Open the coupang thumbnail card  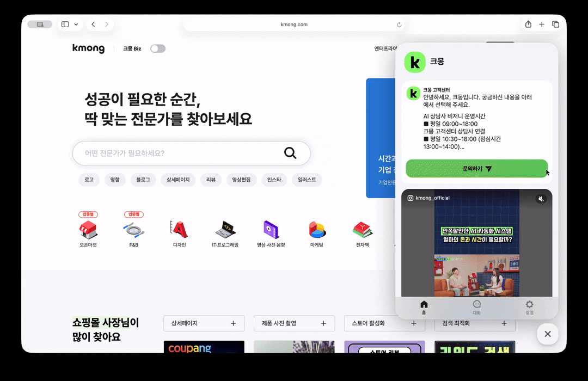coord(204,347)
